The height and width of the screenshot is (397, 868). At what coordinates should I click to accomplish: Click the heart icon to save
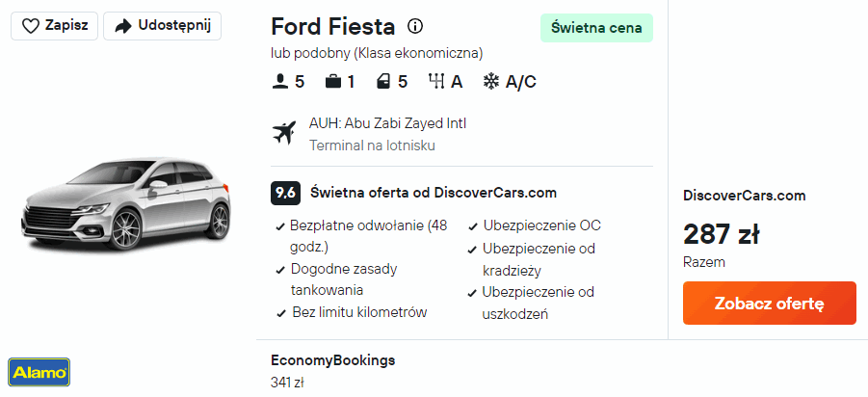tap(30, 26)
